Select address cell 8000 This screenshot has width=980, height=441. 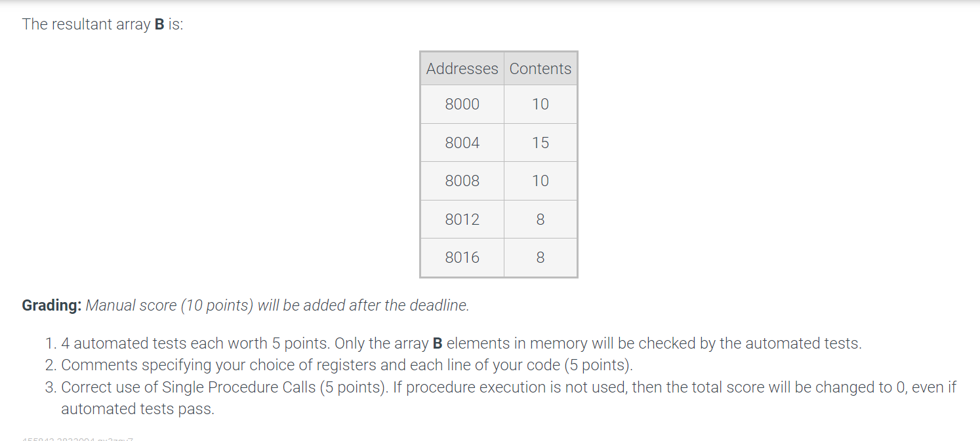[462, 104]
